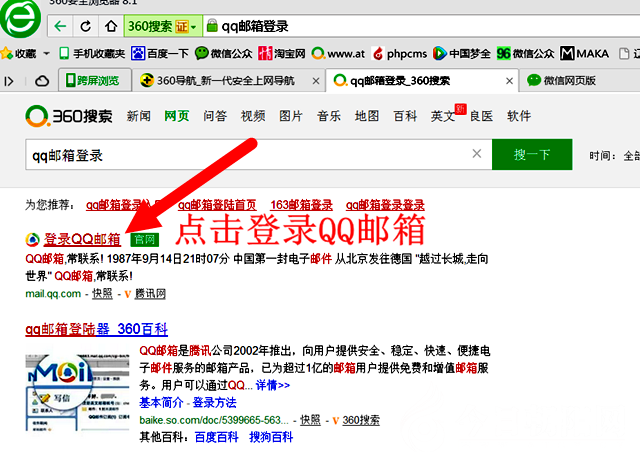Click the 360搜索 logo
Screen dimensions: 640x452
(x=69, y=116)
